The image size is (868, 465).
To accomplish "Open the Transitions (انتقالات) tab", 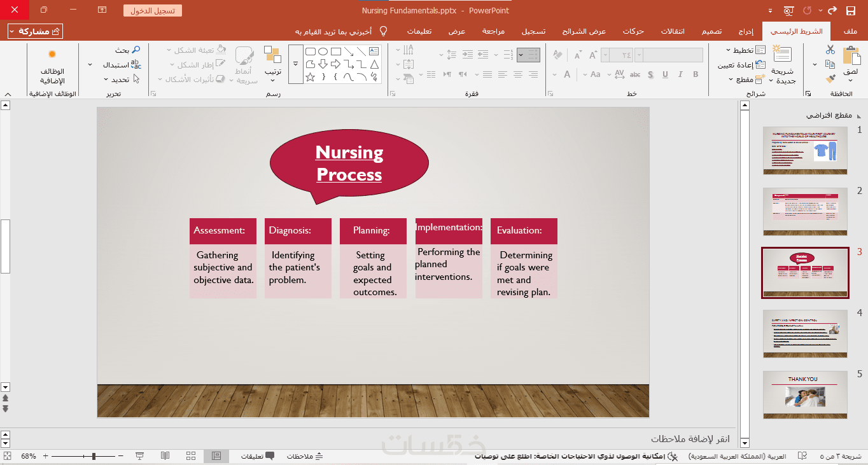I will click(x=673, y=31).
